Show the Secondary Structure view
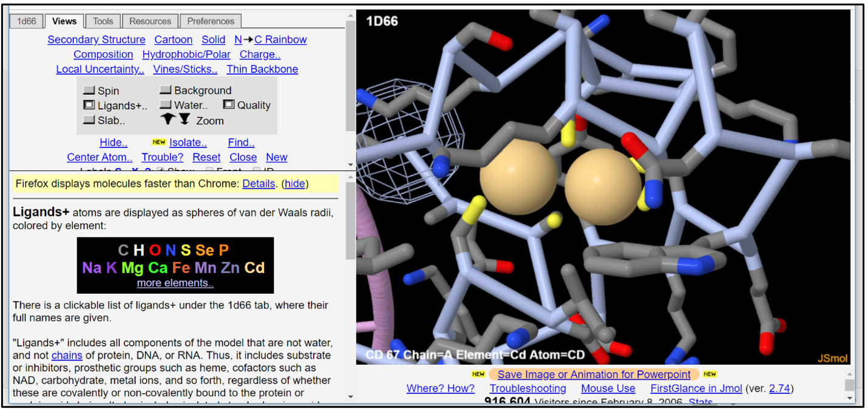This screenshot has width=868, height=409. tap(97, 39)
